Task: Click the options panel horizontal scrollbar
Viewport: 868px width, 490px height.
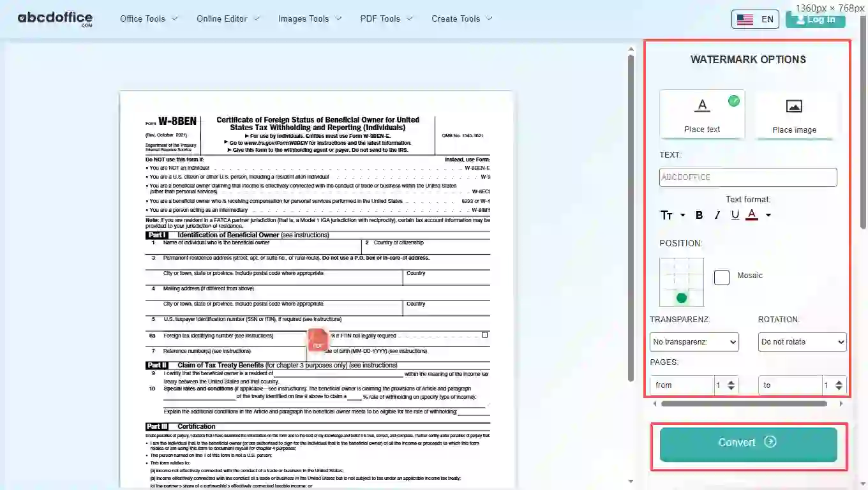Action: 744,404
